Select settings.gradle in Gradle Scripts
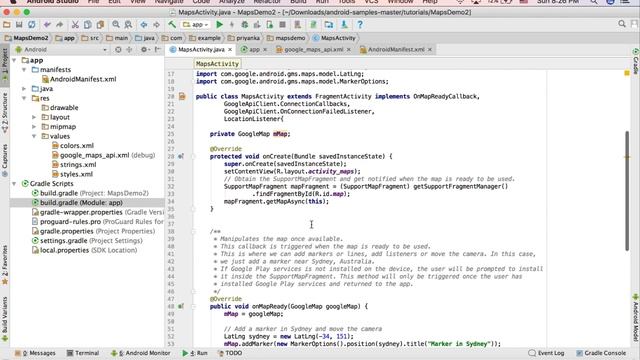640x360 pixels. pos(87,241)
